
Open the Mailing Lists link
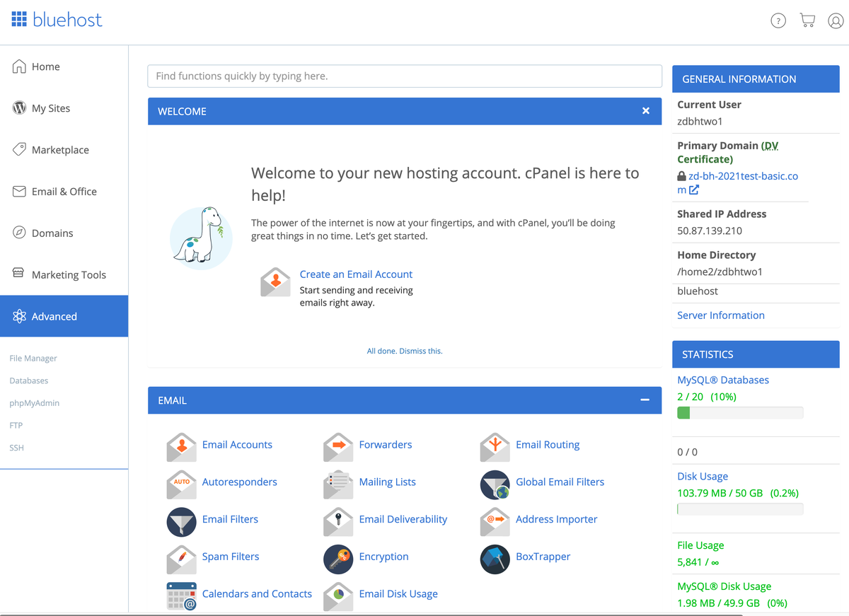(388, 482)
